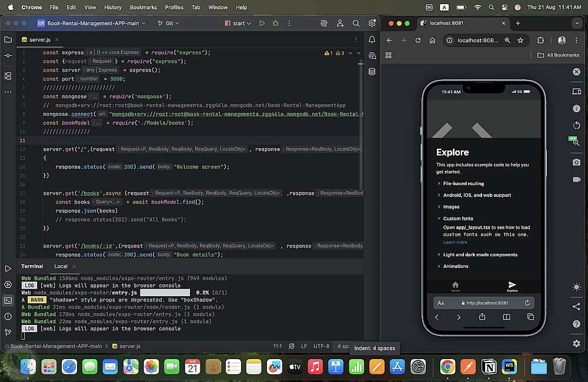Rotate the simulated device
Screen dimensions: 588x382
point(576,125)
